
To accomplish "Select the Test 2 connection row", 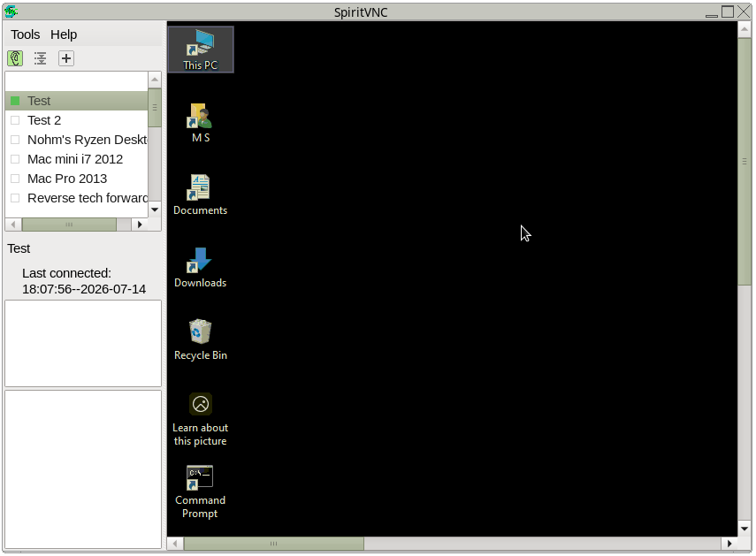I will point(77,120).
